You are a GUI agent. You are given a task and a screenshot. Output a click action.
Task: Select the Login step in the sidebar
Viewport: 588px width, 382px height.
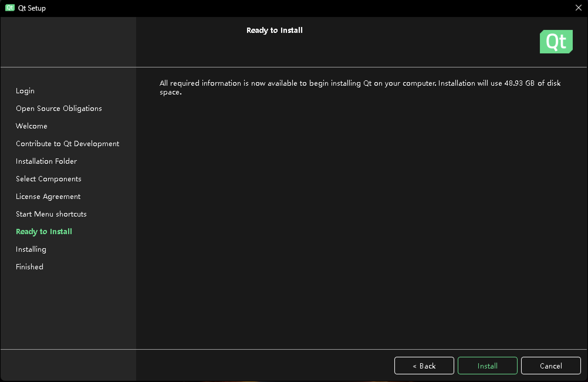pos(25,91)
